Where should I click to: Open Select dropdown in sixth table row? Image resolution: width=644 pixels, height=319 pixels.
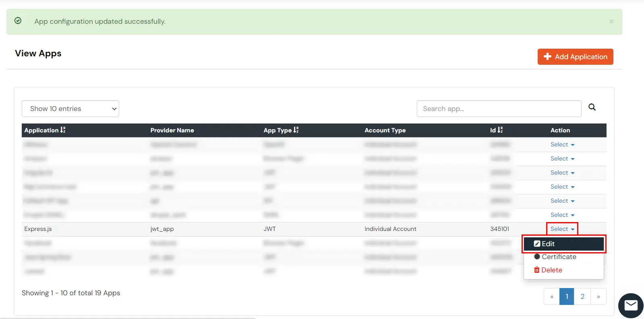pos(562,215)
